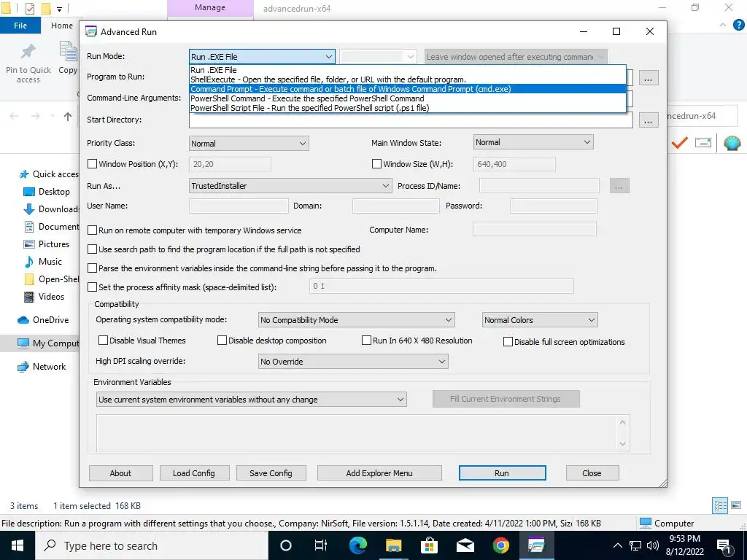Open the Manage tab in Explorer ribbon
Screen dimensions: 747x560
210,7
